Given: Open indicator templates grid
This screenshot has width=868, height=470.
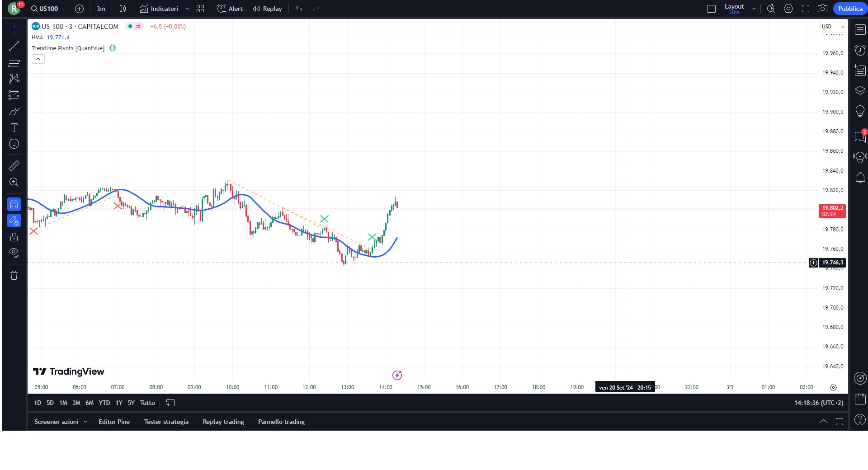Looking at the screenshot, I should [x=200, y=9].
